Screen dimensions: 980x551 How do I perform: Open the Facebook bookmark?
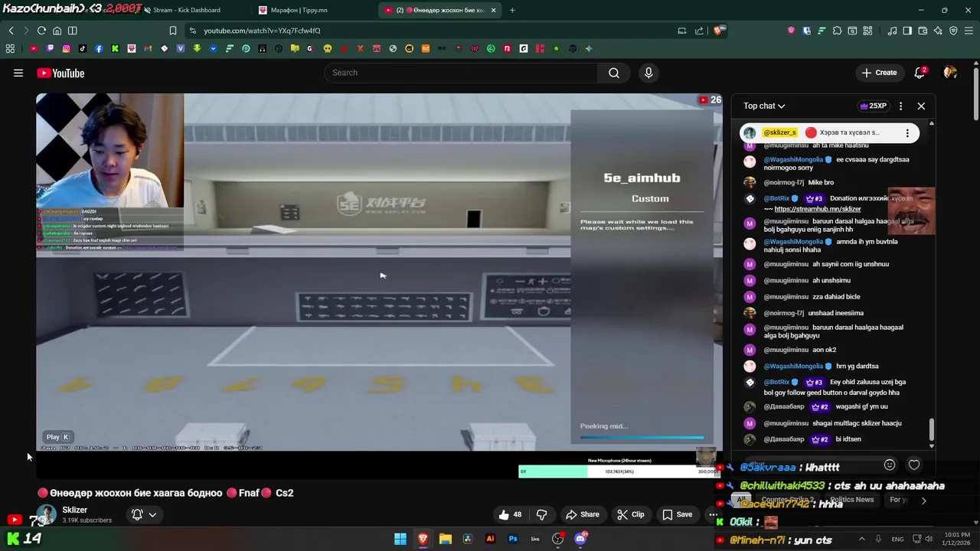tap(99, 48)
